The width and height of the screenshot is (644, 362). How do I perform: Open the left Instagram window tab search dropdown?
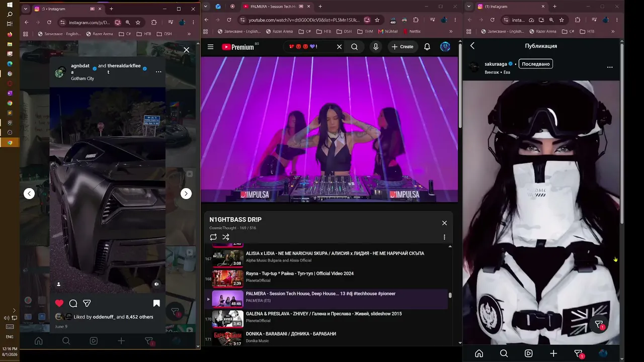coord(26,9)
